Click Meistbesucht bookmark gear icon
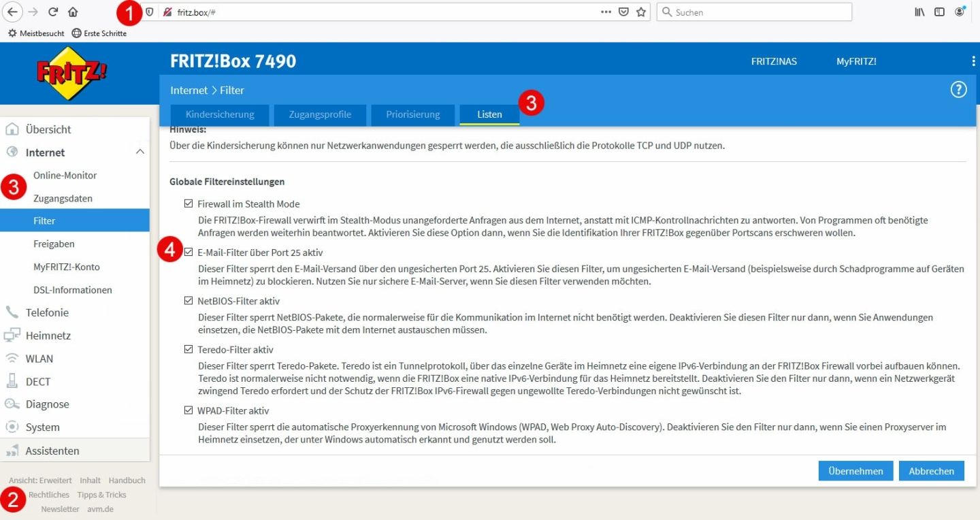 coord(12,33)
